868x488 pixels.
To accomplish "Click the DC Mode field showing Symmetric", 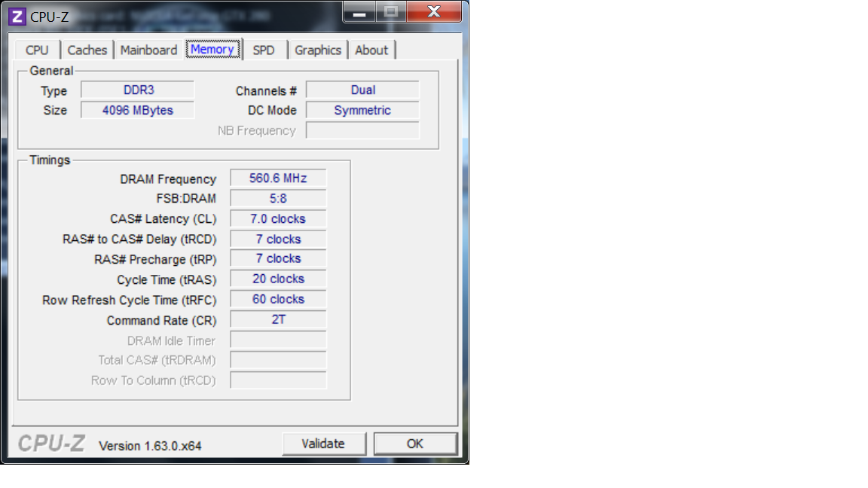I will click(362, 110).
